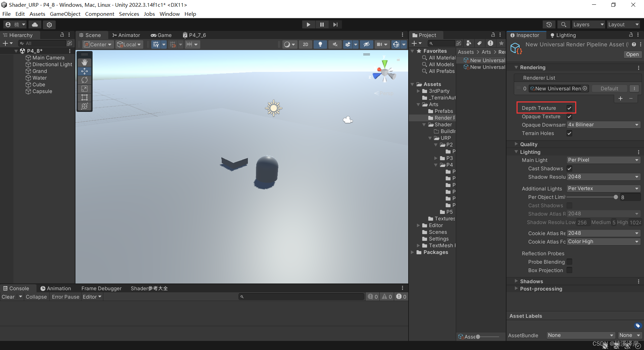Screen dimensions: 644x350
Task: Switch to the Game tab
Action: pos(161,35)
